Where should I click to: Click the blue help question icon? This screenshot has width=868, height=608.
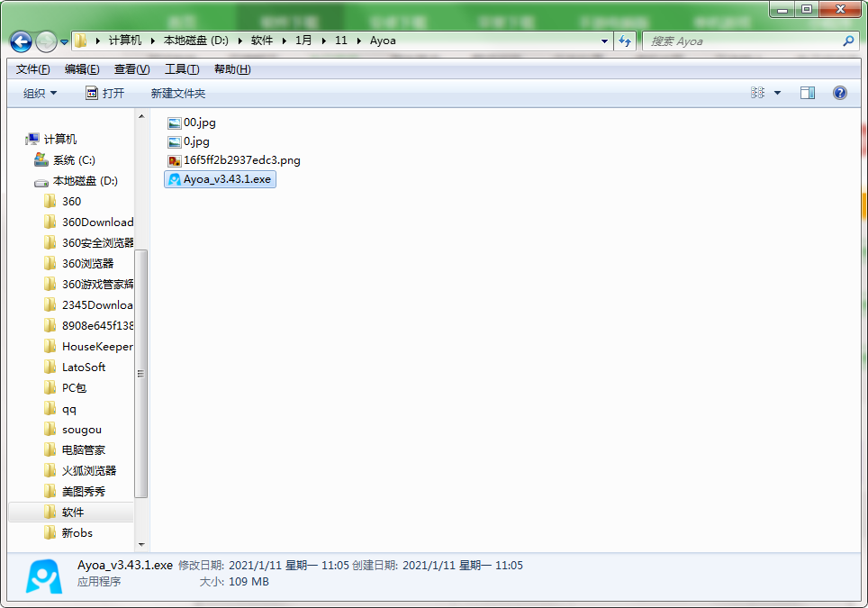point(840,93)
